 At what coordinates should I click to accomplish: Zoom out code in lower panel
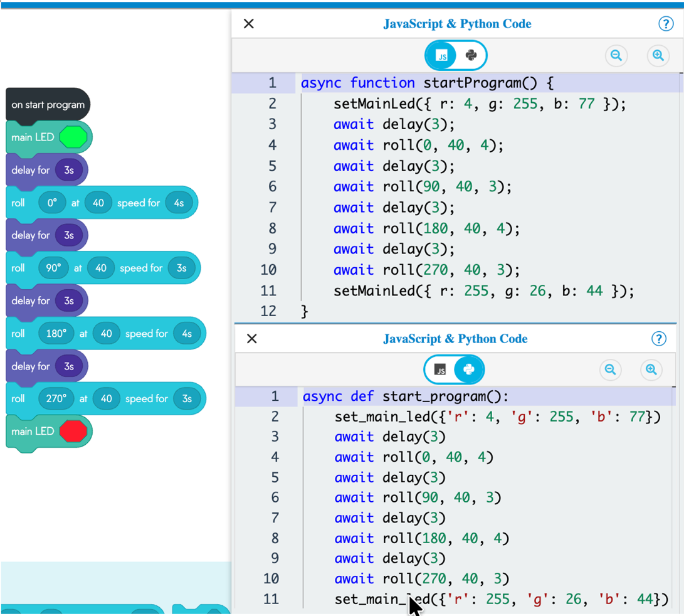(x=610, y=369)
